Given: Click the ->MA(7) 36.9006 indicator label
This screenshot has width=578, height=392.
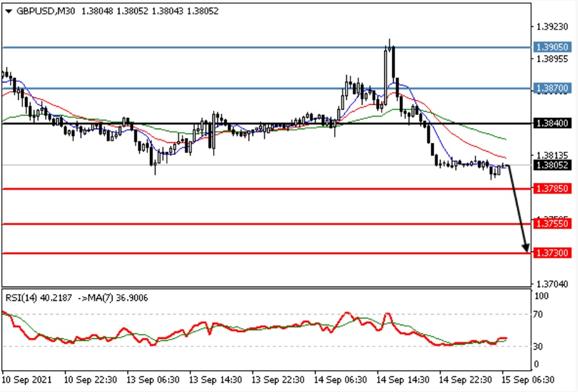Looking at the screenshot, I should 113,298.
